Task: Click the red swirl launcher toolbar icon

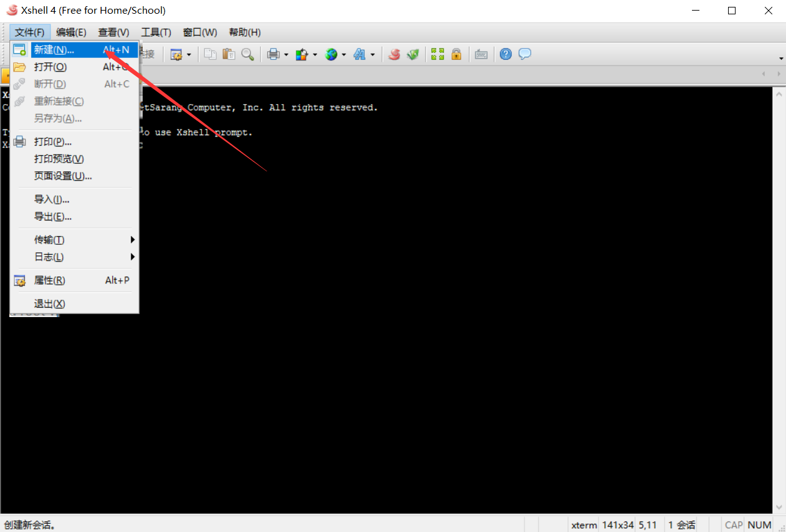Action: pos(394,54)
